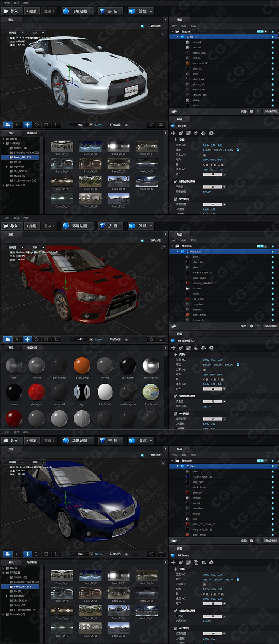Expand the LightMaps folder in the top window tree
The height and width of the screenshot is (644, 279).
coord(7,167)
